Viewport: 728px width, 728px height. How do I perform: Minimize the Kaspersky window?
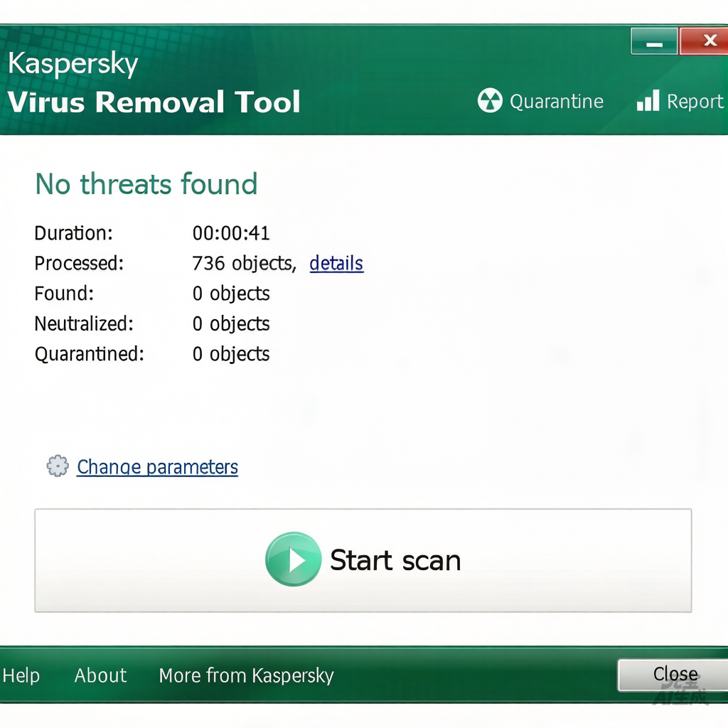pos(654,41)
